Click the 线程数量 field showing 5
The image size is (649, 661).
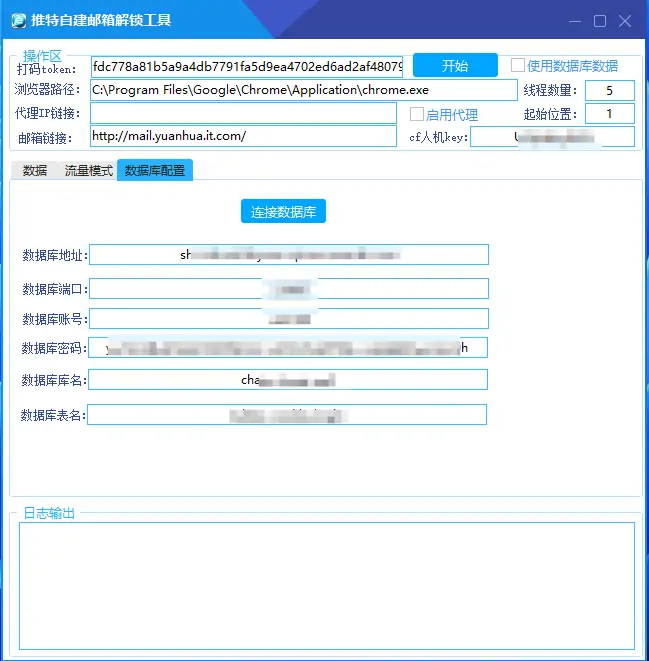[609, 90]
